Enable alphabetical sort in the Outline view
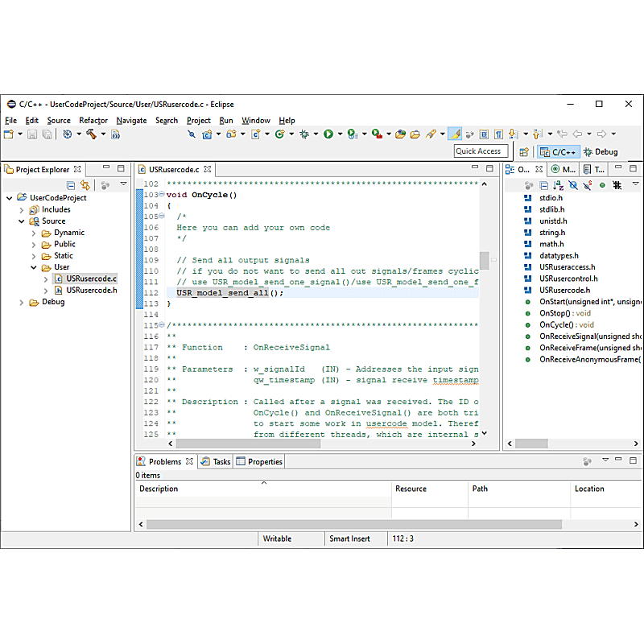Viewport: 644px width, 644px height. pyautogui.click(x=558, y=185)
